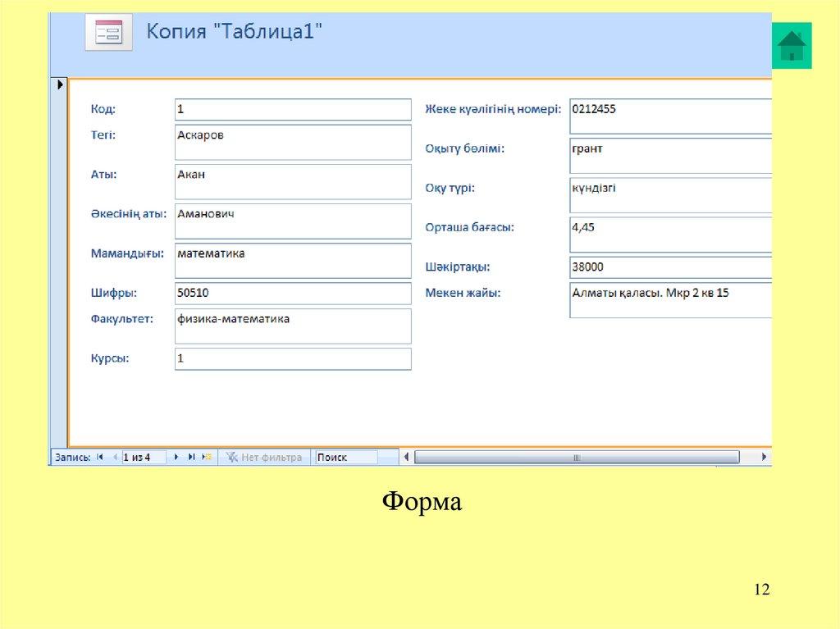Click the 'Шифры' field showing 50510
Image resolution: width=840 pixels, height=629 pixels.
coord(293,293)
